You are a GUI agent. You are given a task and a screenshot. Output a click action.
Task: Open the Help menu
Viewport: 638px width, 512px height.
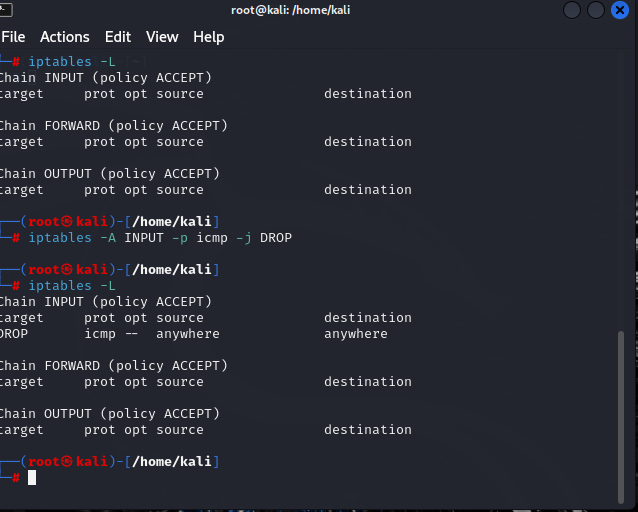coord(209,37)
